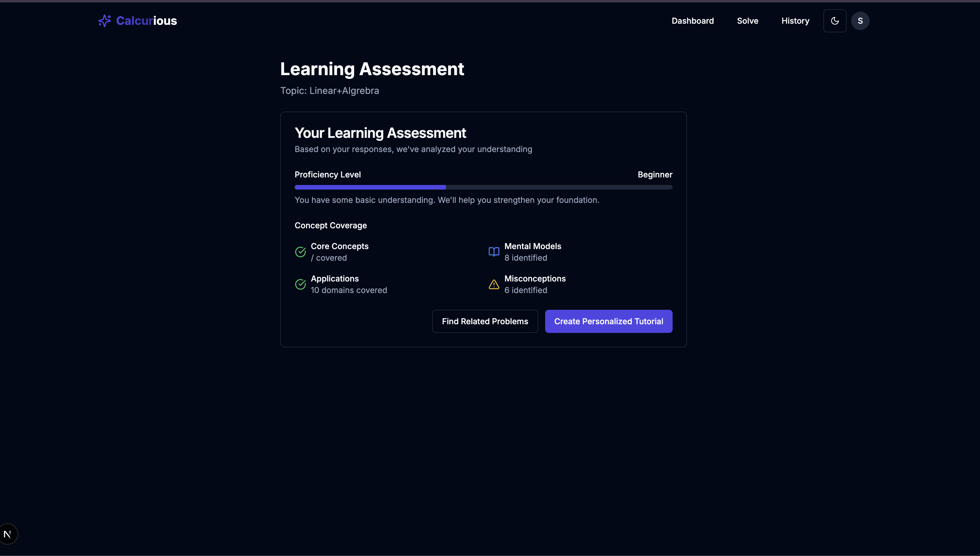The image size is (980, 556).
Task: Click the Beginner proficiency label
Action: point(655,175)
